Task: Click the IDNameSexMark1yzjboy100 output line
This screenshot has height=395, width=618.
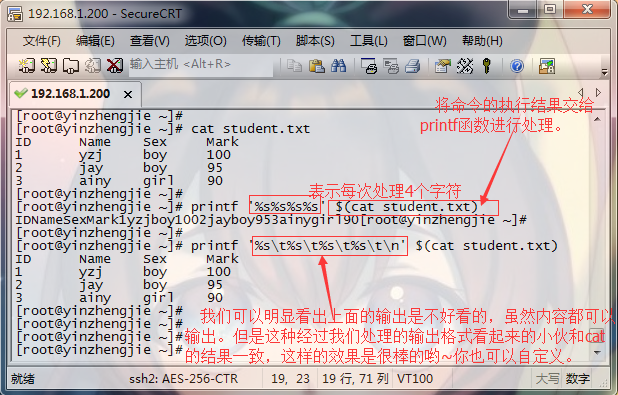Action: coord(271,220)
